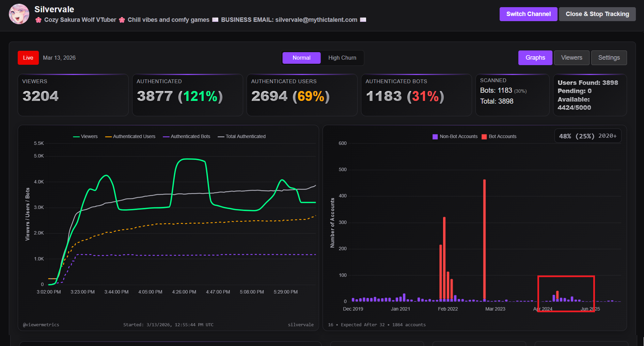The image size is (644, 346).
Task: Toggle the Viewers legend line
Action: [85, 136]
